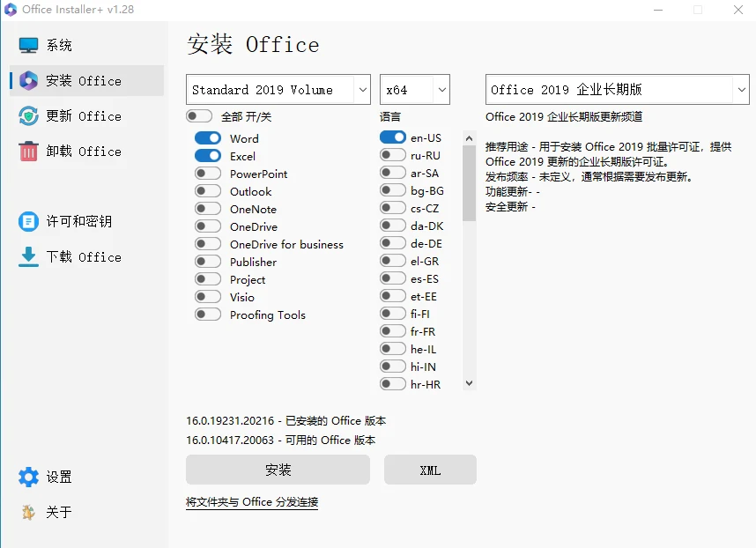Toggle the 全部 开/关 master switch
Screen dimensions: 756x548
pyautogui.click(x=200, y=115)
